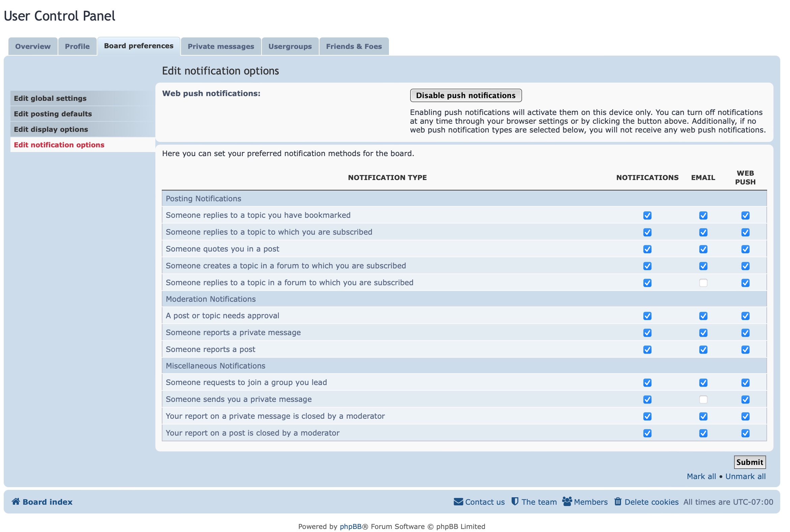Image resolution: width=790 pixels, height=532 pixels.
Task: Click the envelope icon next to Contact us
Action: 458,501
